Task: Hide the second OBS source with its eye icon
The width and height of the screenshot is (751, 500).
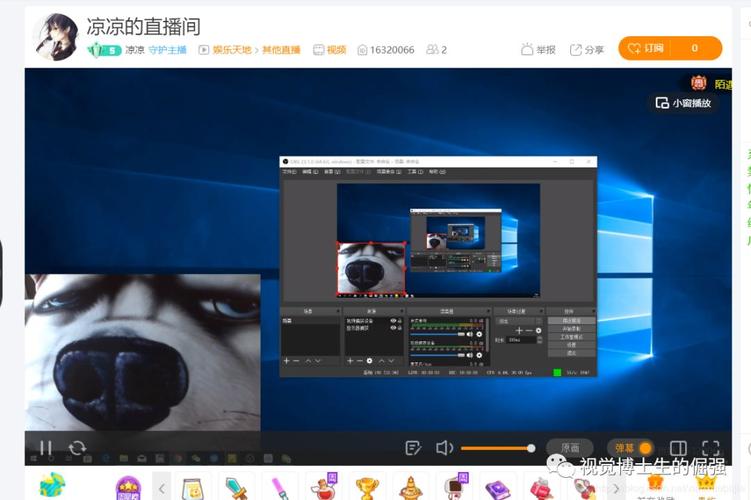Action: pyautogui.click(x=393, y=328)
